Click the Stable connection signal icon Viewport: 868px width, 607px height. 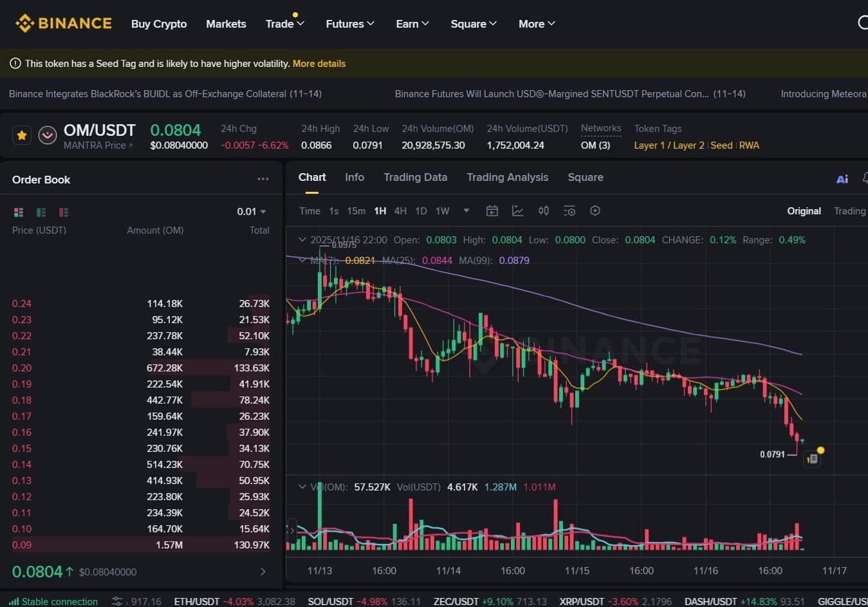click(x=14, y=601)
